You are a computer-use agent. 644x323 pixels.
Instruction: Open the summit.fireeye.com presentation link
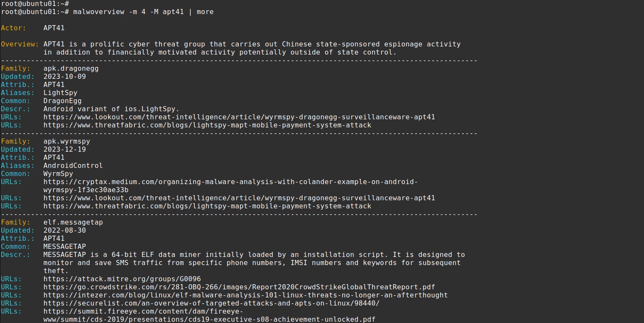coord(209,315)
